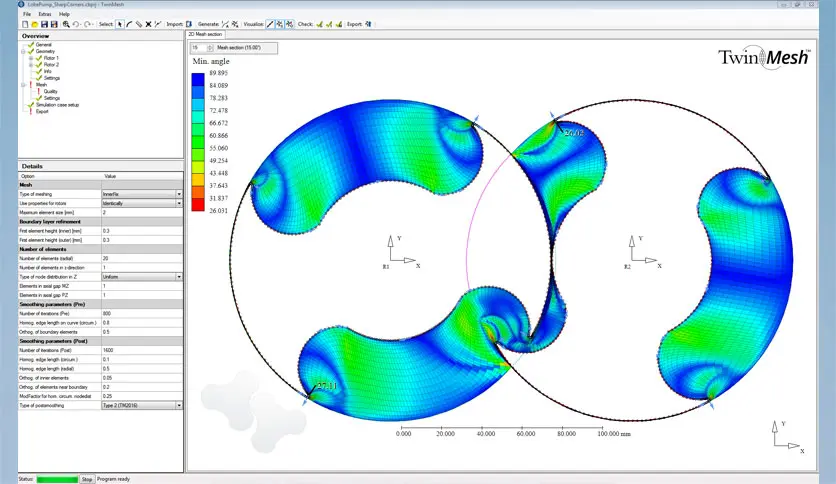Image resolution: width=836 pixels, height=484 pixels.
Task: Click the mesh section angle stepper arrows
Action: pyautogui.click(x=210, y=47)
